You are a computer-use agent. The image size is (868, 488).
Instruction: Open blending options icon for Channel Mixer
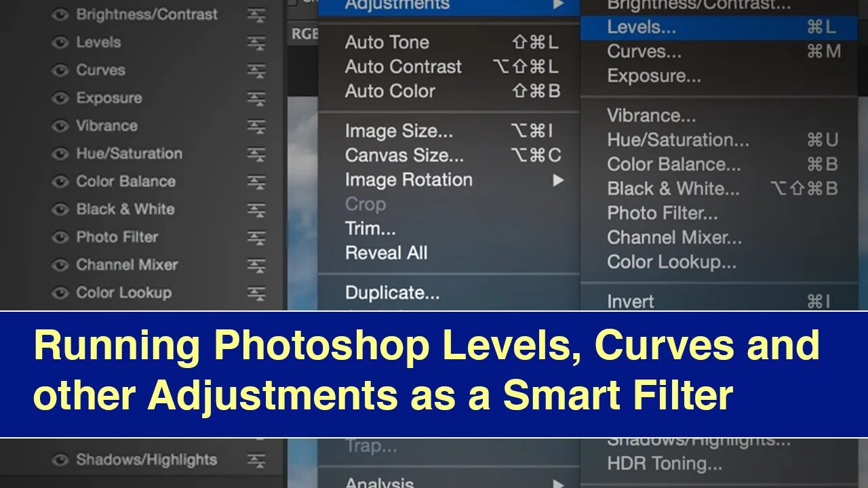pos(256,265)
